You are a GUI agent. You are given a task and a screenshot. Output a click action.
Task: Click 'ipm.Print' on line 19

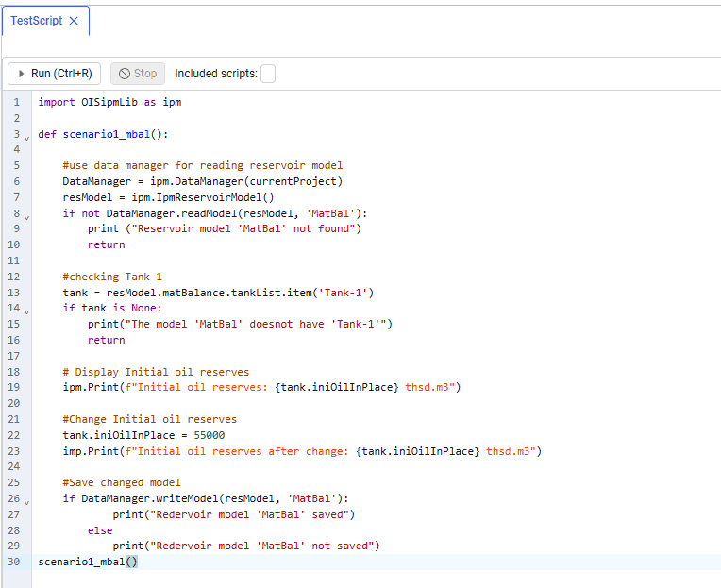click(x=91, y=387)
